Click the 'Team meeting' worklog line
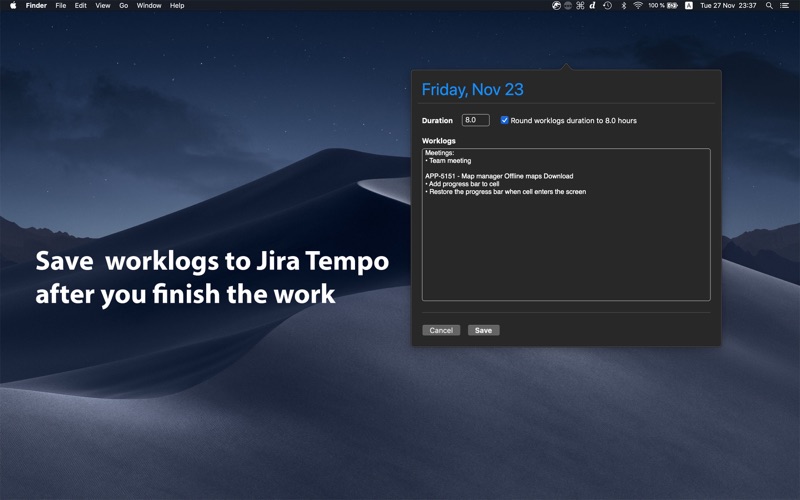Screen dimensions: 800x500 point(448,161)
